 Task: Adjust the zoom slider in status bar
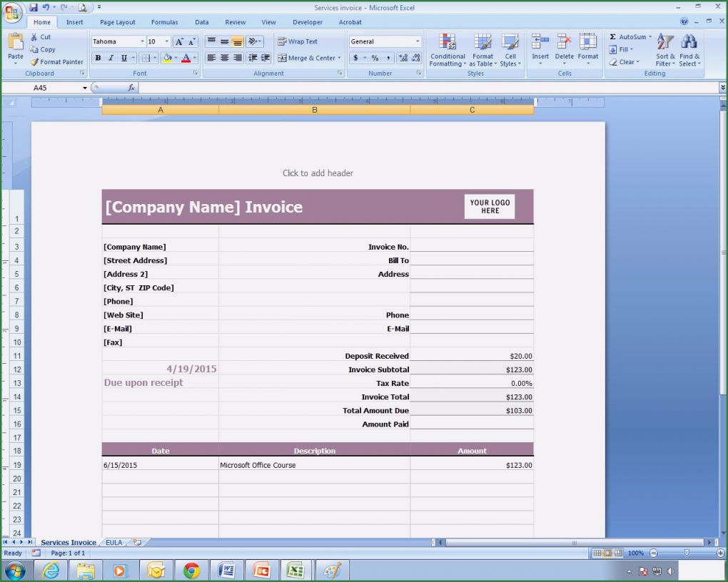pyautogui.click(x=687, y=553)
